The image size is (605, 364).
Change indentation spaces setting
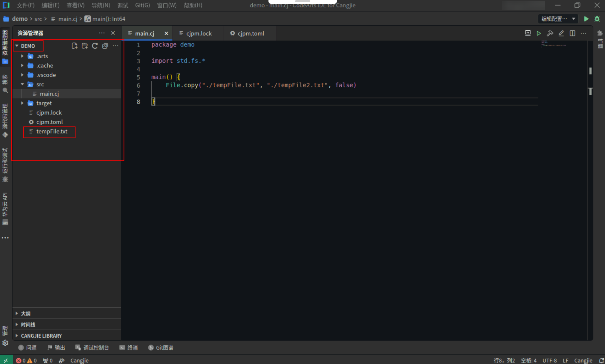click(529, 361)
